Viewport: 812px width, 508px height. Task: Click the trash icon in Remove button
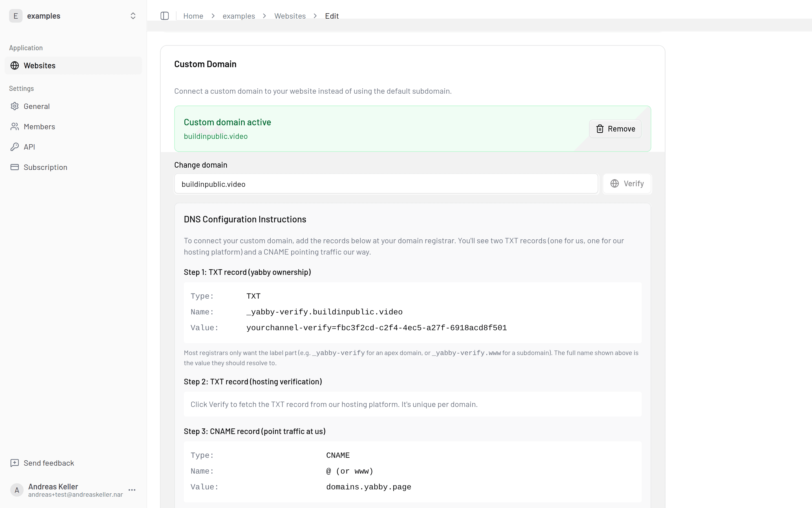tap(600, 129)
